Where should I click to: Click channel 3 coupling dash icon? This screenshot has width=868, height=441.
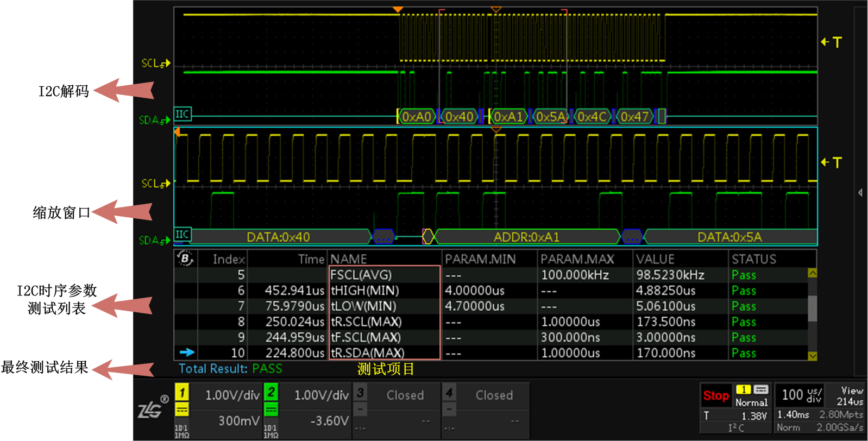click(360, 409)
